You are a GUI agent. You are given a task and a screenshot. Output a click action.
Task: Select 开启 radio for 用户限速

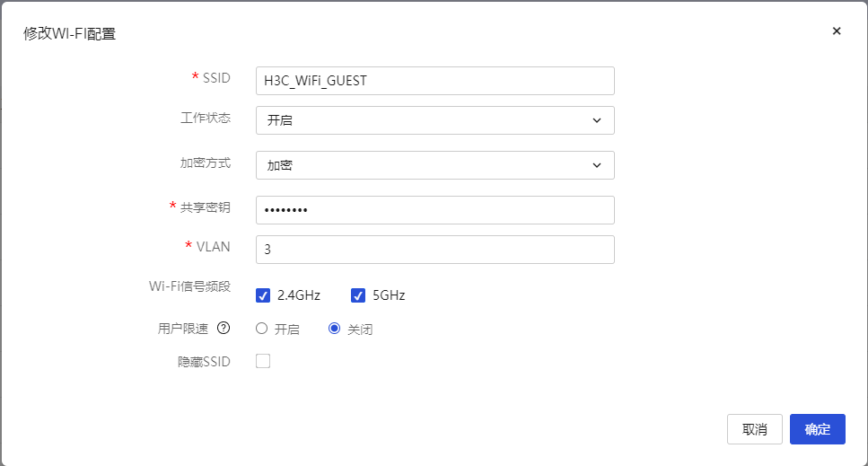coord(262,329)
